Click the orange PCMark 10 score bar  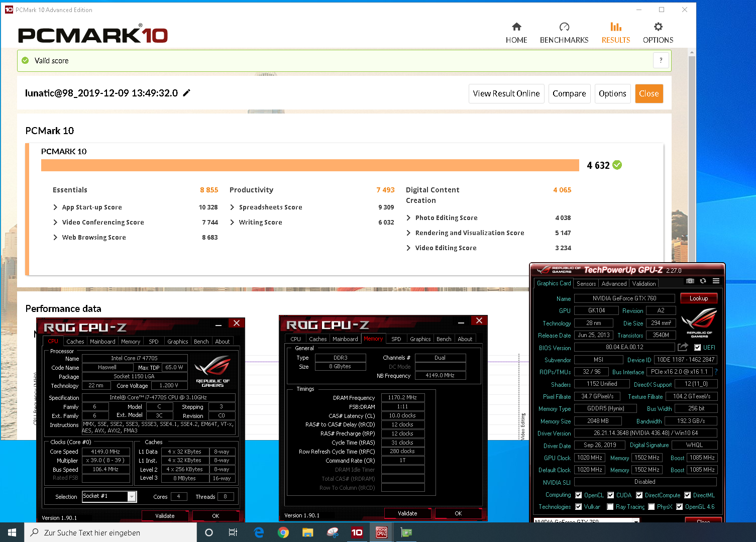click(x=310, y=165)
